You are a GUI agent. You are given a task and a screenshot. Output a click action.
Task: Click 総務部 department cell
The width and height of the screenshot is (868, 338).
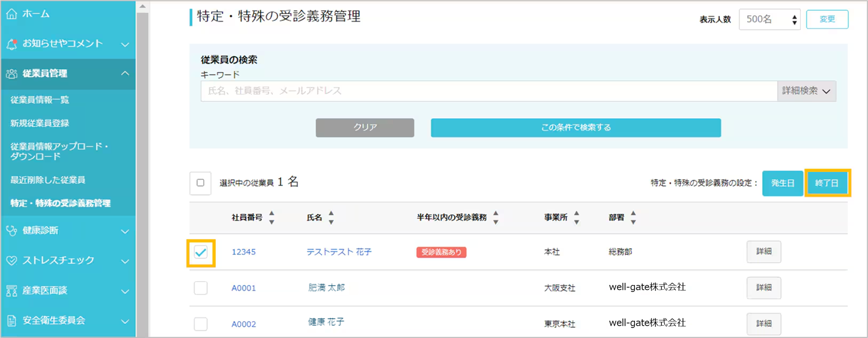pos(621,252)
